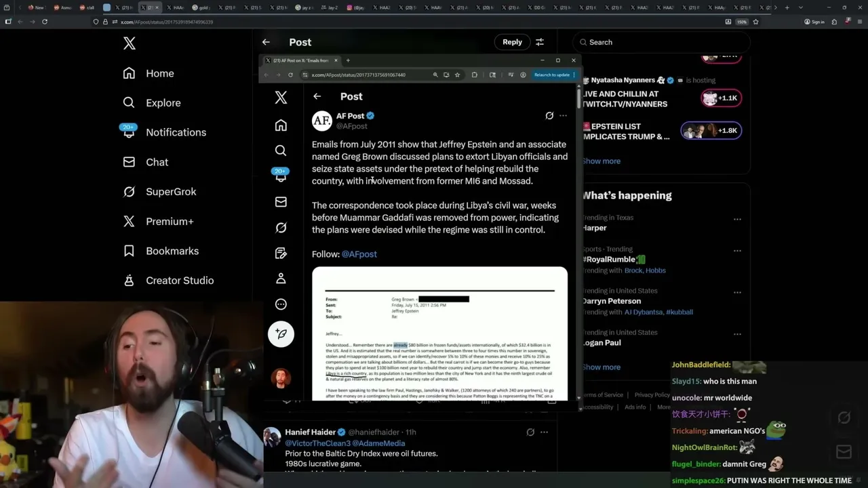This screenshot has height=488, width=868.
Task: Open the More circle icon in the front sidebar
Action: pyautogui.click(x=281, y=304)
